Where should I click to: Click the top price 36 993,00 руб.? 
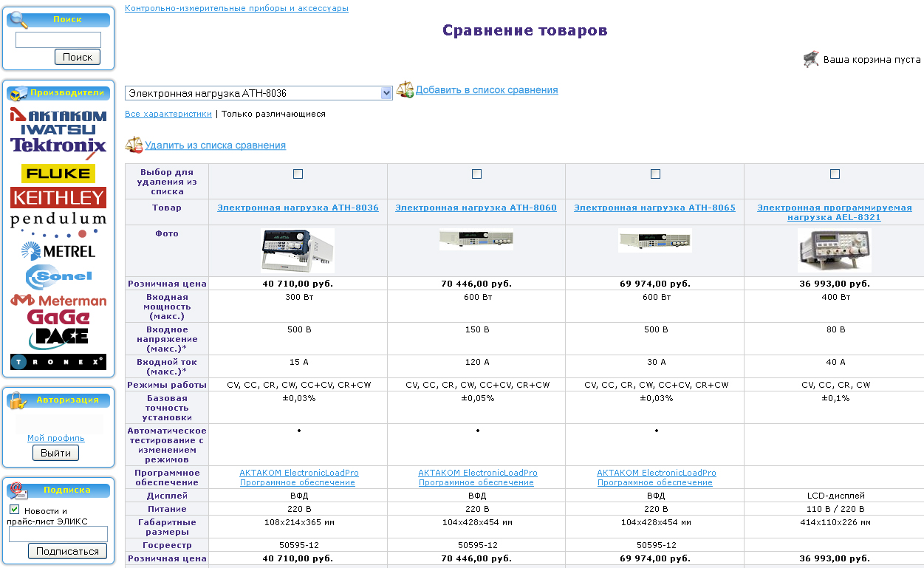tap(835, 283)
